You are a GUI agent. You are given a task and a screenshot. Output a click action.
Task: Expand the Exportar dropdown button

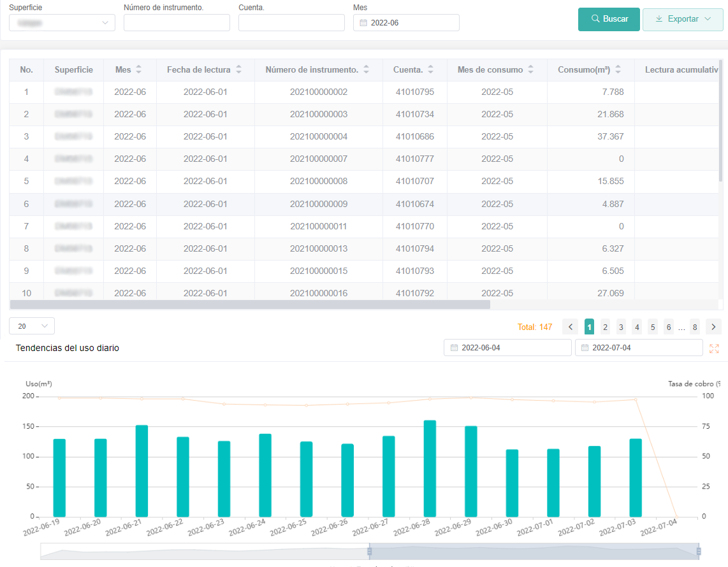[683, 19]
